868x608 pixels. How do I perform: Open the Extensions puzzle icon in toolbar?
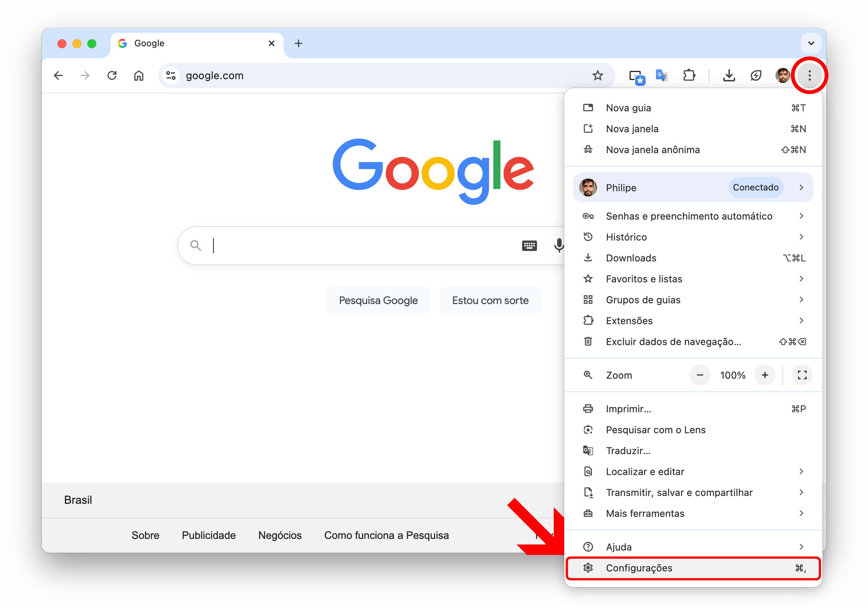point(689,76)
